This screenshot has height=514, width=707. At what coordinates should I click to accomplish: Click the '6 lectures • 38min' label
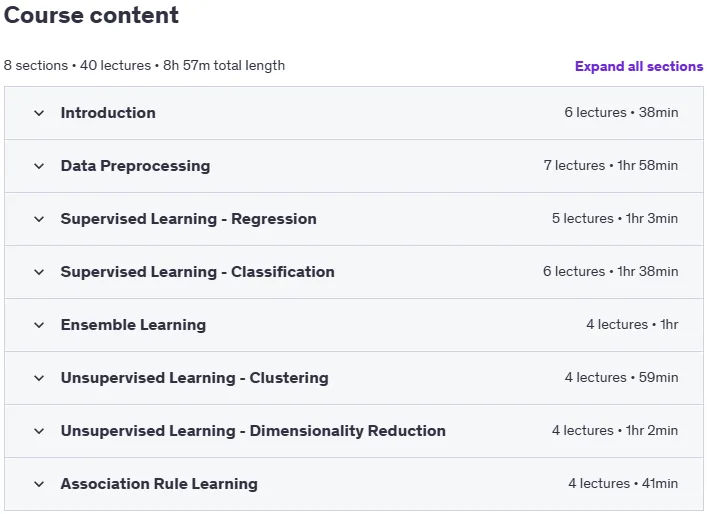tap(621, 112)
